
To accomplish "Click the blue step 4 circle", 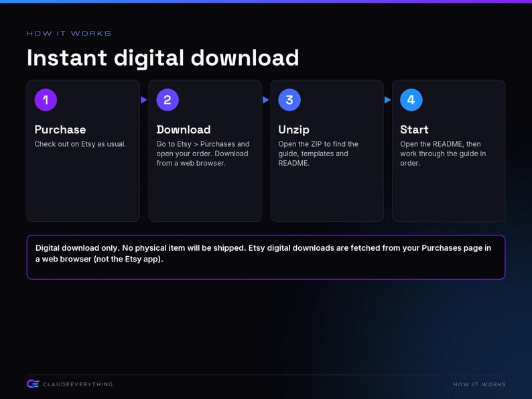I will 411,100.
